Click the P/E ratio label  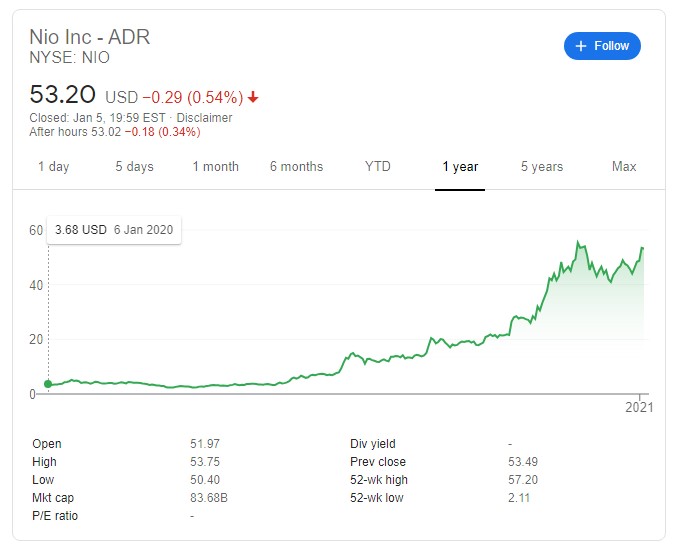55,516
